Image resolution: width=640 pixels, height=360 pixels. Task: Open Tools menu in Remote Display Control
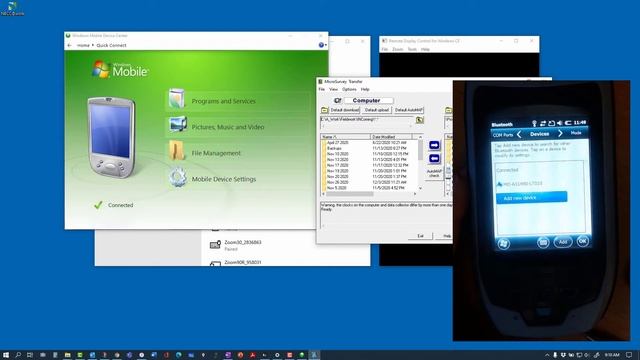(x=412, y=49)
